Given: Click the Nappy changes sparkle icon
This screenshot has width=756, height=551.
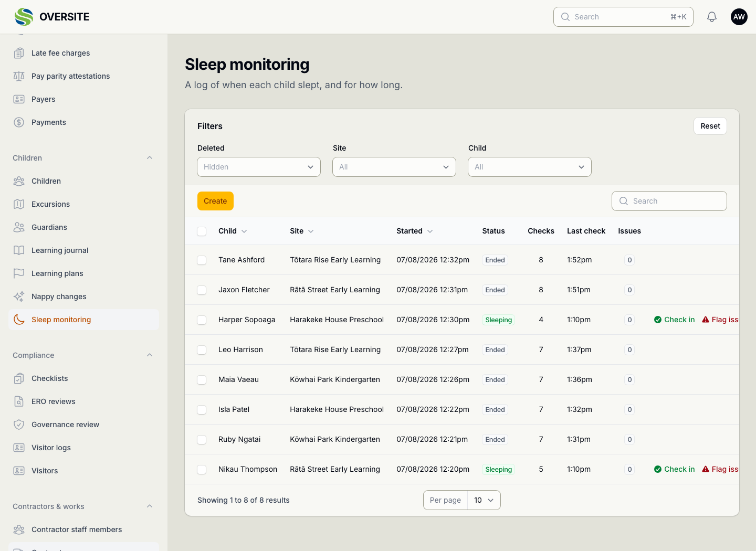Looking at the screenshot, I should 19,296.
